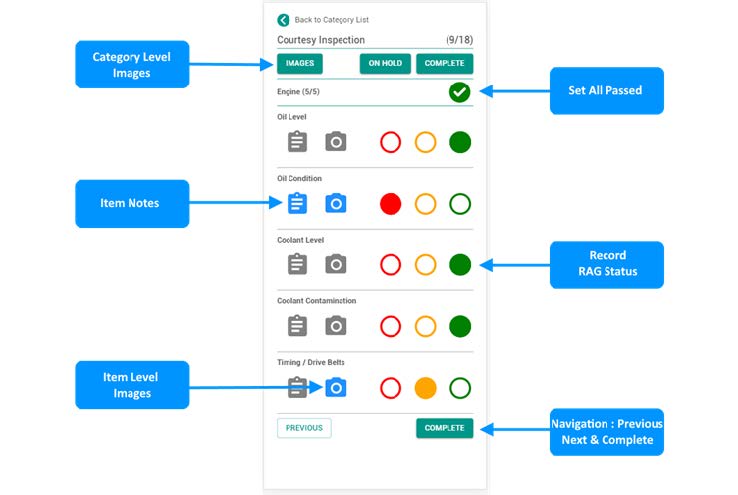Select green status for Timing / Drive Belts
The width and height of the screenshot is (738, 495).
click(459, 387)
